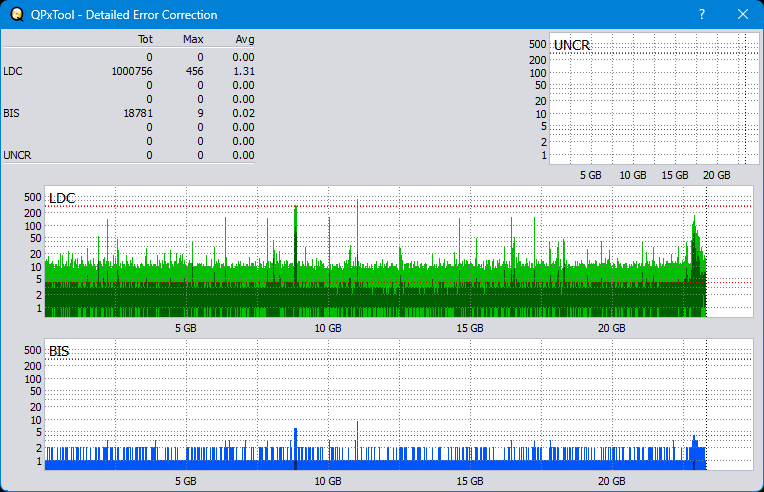
Task: Select the LDC total value 1000756
Action: pyautogui.click(x=132, y=71)
